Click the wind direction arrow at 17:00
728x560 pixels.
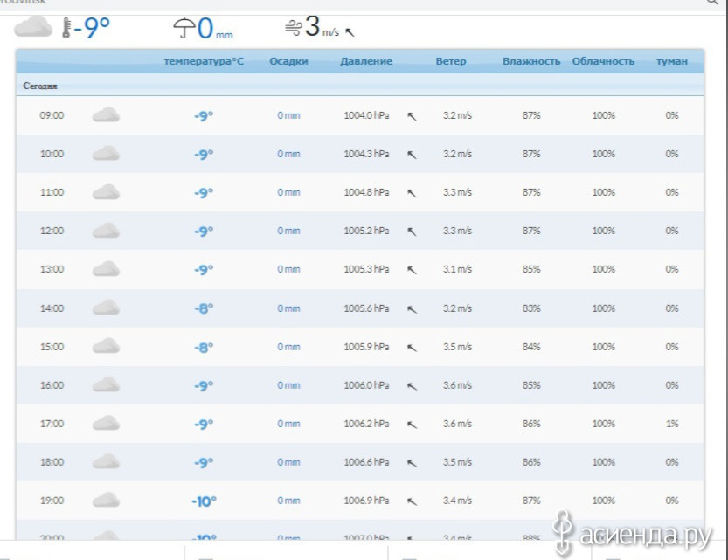[x=412, y=425]
